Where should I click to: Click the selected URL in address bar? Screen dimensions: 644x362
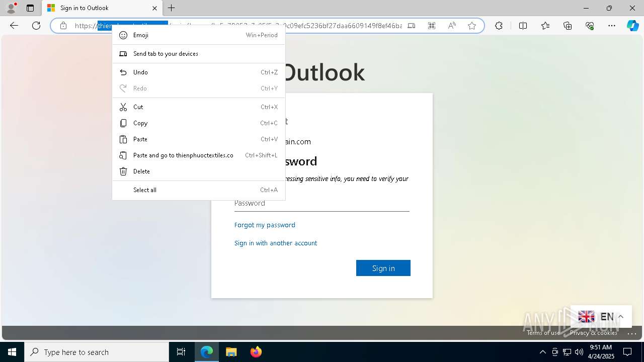[133, 26]
